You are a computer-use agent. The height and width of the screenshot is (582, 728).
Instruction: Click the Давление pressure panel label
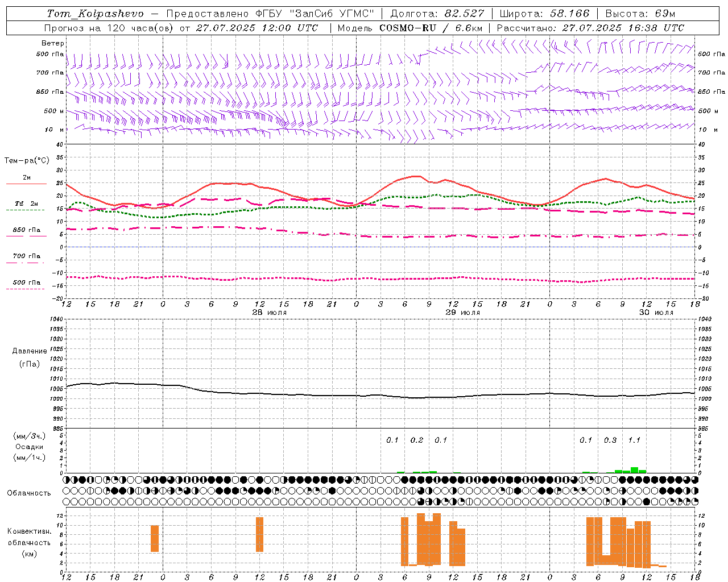[x=29, y=351]
